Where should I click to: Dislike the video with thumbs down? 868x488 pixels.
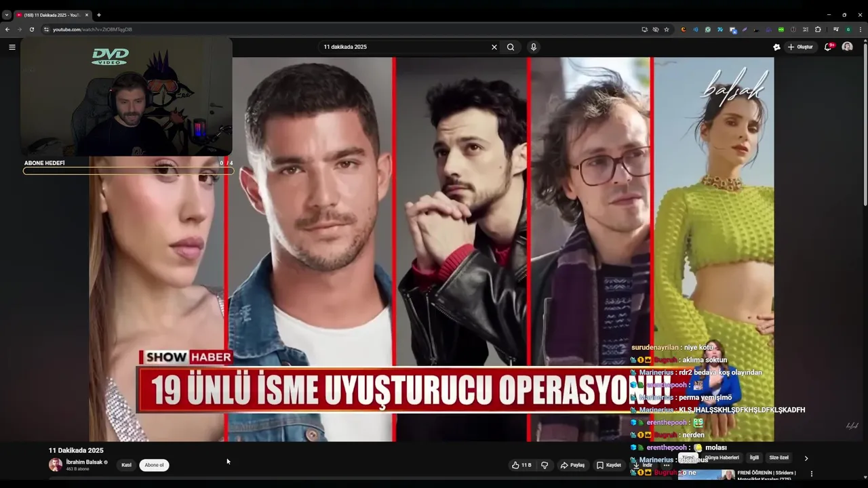tap(544, 465)
